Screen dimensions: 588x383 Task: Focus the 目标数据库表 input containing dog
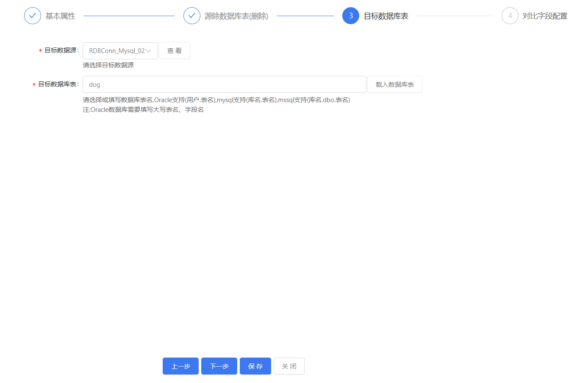(x=224, y=84)
